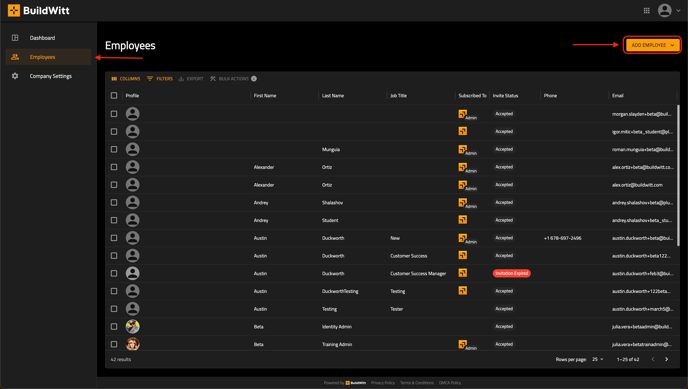Open Dashboard in the sidebar
Viewport: 688px width, 389px height.
48,38
